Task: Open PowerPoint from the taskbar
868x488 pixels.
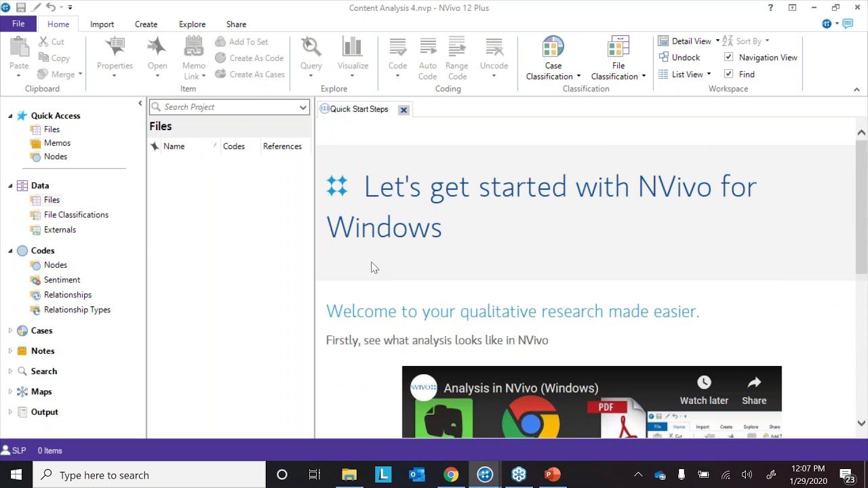Action: tap(553, 475)
